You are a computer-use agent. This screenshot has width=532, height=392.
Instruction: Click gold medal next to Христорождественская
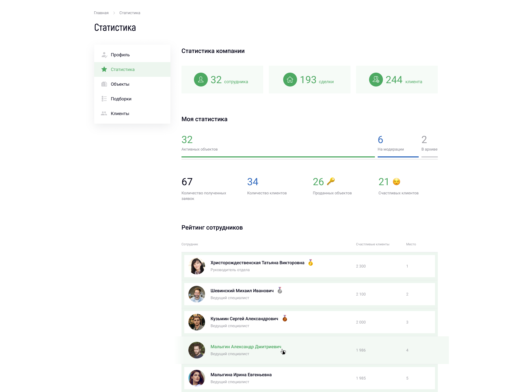311,263
